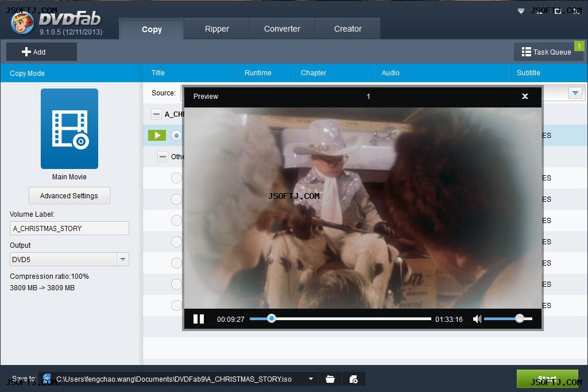Select the first radio button under Other titles
Viewport: 588px width, 392px height.
click(176, 178)
